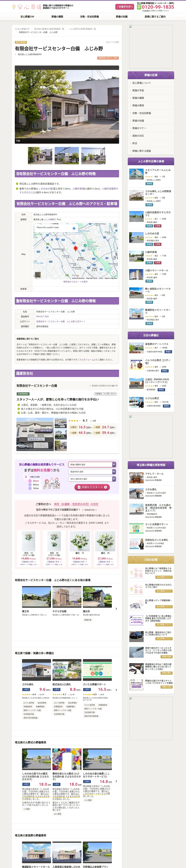Click the directions icon in the map info box
The image size is (186, 868).
click(x=74, y=228)
